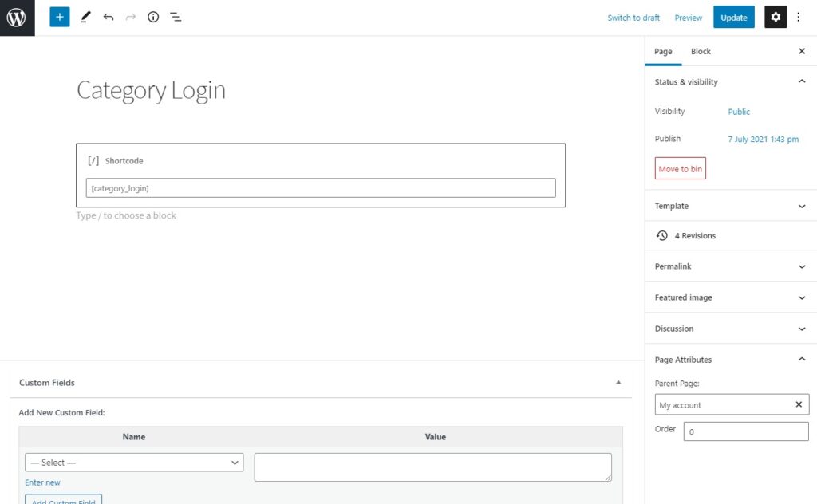The image size is (817, 504).
Task: Open the block inserter with plus icon
Action: click(x=59, y=17)
